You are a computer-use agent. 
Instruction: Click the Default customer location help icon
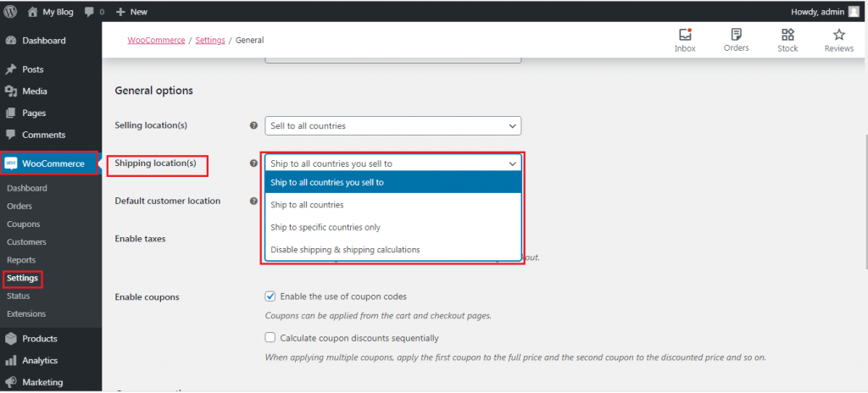253,201
